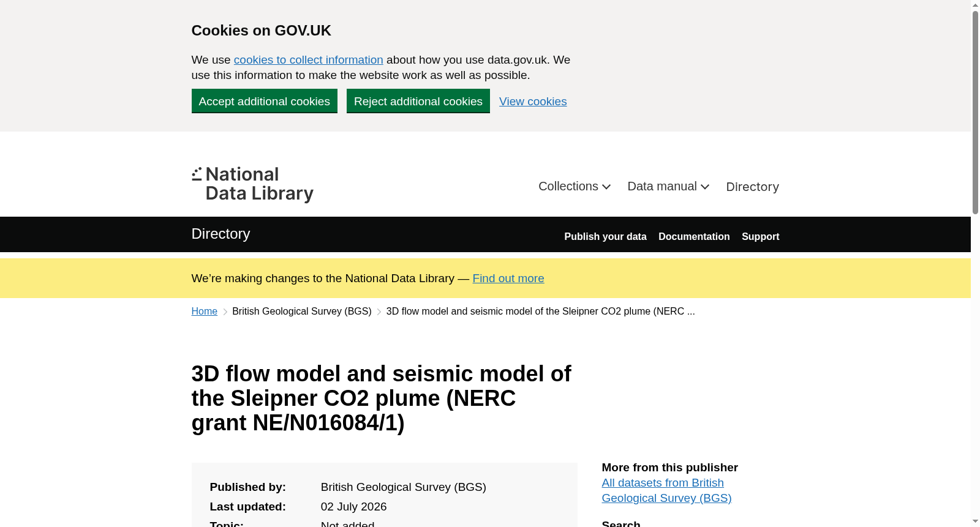The width and height of the screenshot is (980, 527).
Task: Click the breadcrumb chevron after Home
Action: 225,312
